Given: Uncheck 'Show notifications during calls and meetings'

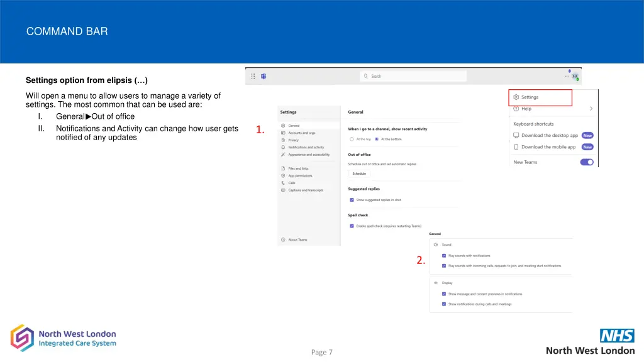Looking at the screenshot, I should [x=444, y=304].
